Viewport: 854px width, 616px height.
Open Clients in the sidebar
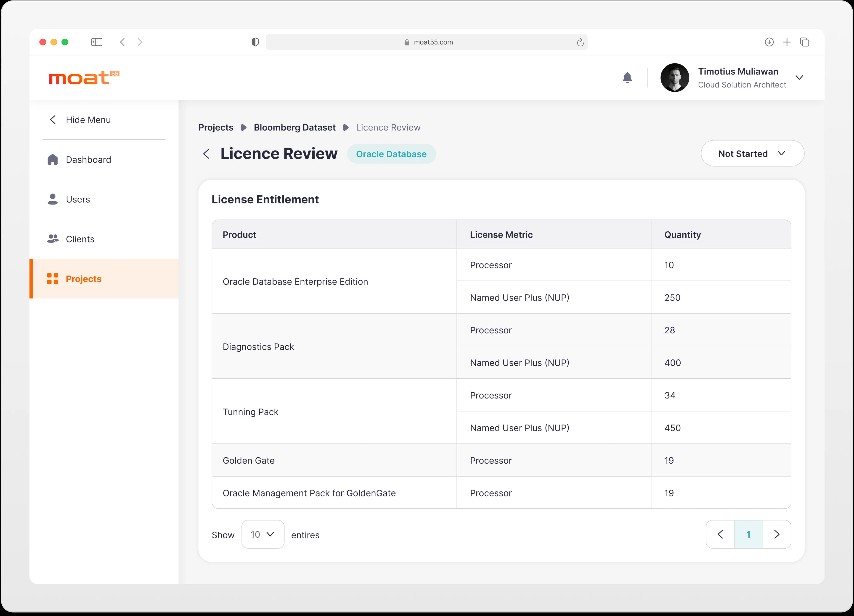[104, 239]
